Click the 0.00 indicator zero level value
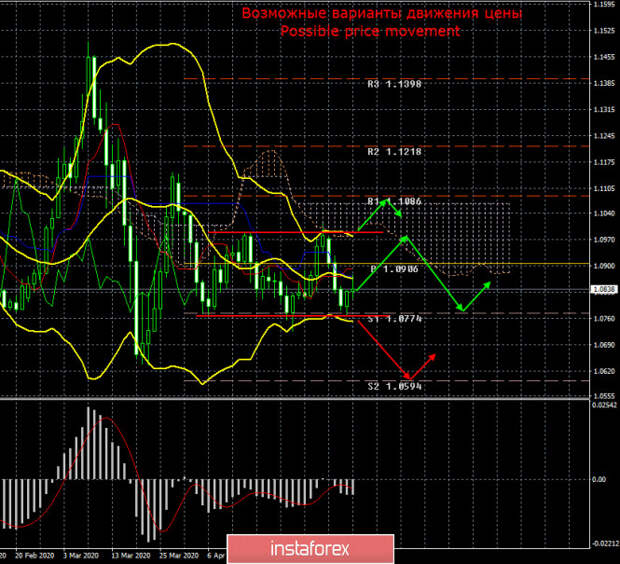The image size is (620, 564). tap(599, 479)
